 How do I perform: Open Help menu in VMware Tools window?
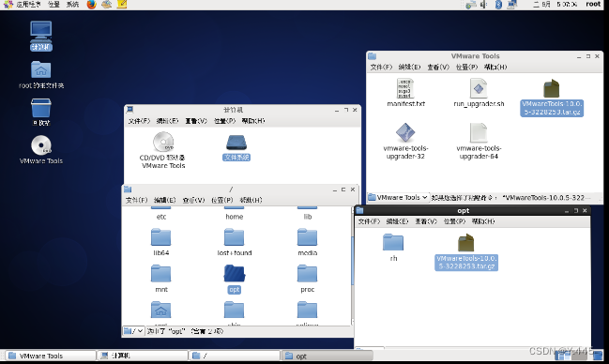495,67
